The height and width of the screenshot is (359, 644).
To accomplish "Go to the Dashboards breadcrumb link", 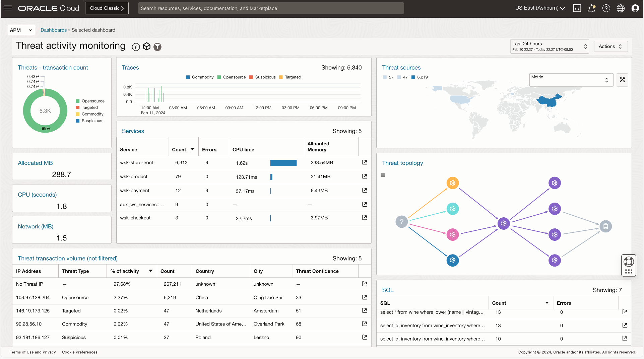I will click(x=54, y=30).
